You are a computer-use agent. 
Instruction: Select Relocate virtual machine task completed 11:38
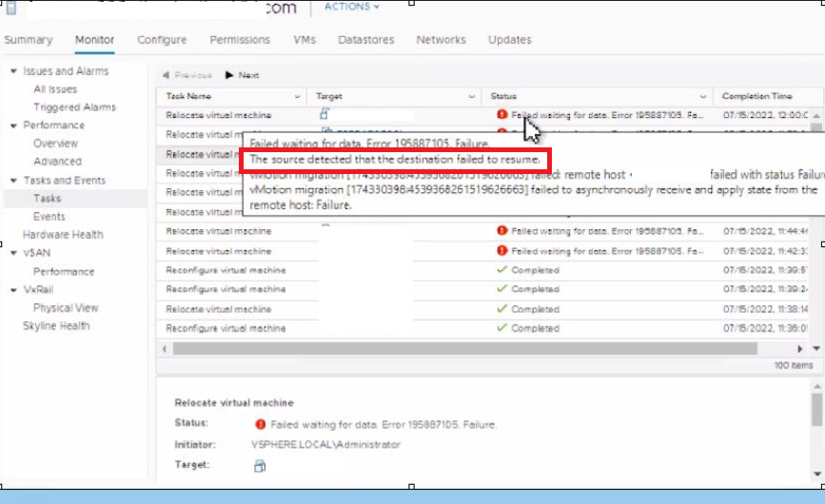tap(219, 309)
